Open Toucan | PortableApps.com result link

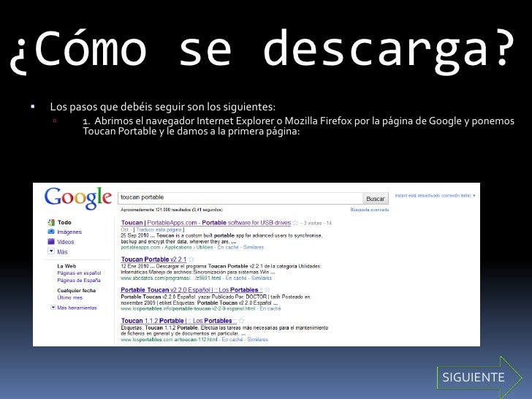pos(206,223)
